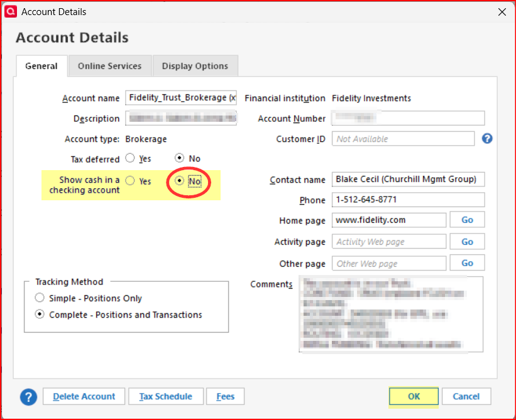Choose Complete - Positions and Transactions tracking
This screenshot has width=516, height=420.
click(40, 314)
